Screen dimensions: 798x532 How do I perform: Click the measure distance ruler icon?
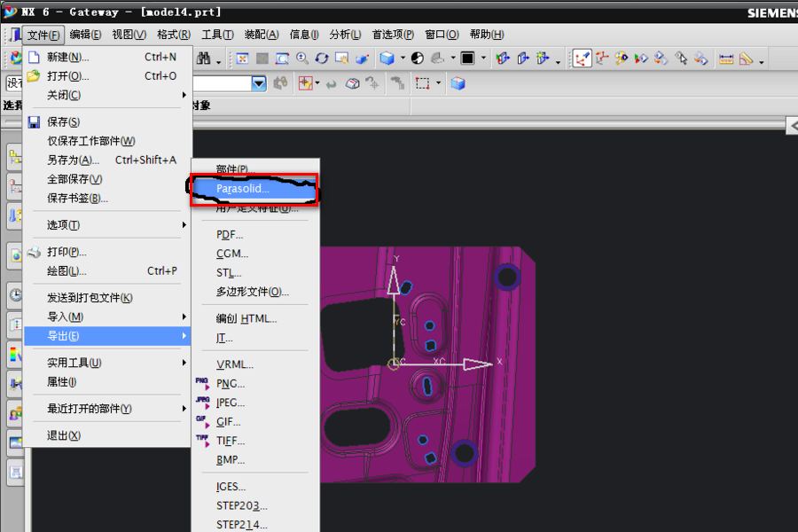726,59
